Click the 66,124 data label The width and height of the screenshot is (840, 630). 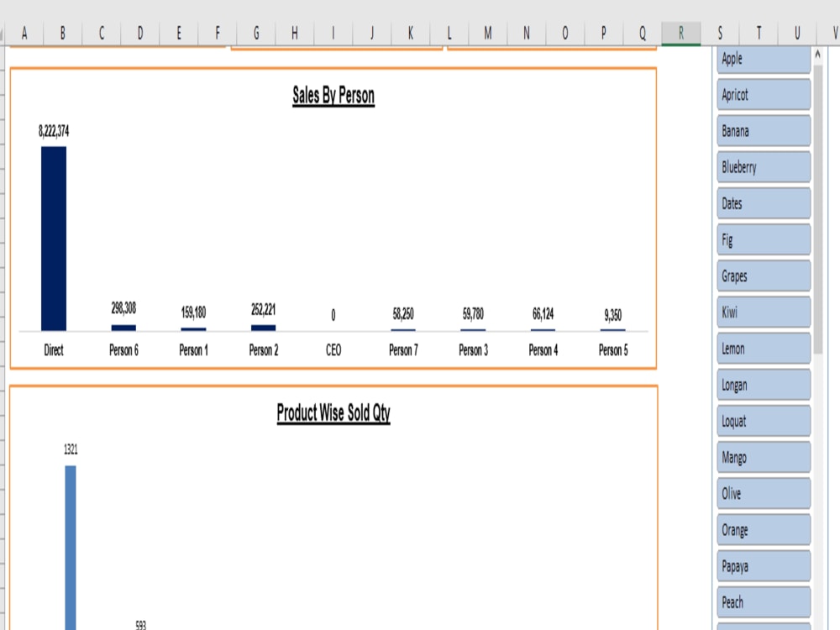click(x=543, y=314)
